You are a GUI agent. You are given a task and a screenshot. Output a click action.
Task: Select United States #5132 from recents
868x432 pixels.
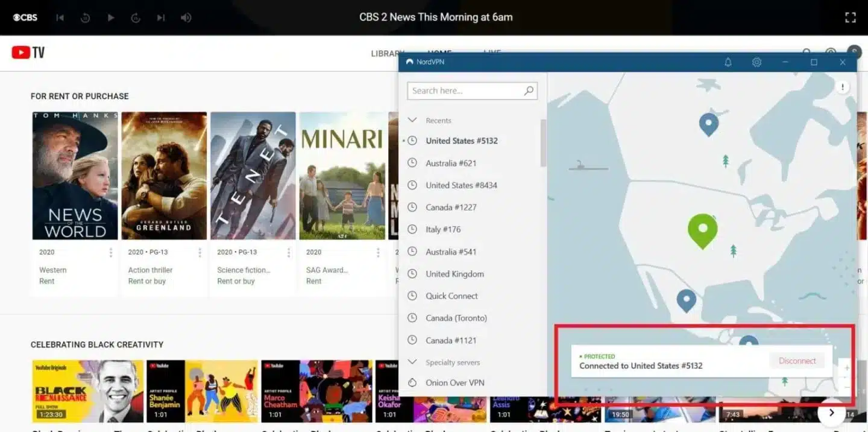(x=462, y=141)
